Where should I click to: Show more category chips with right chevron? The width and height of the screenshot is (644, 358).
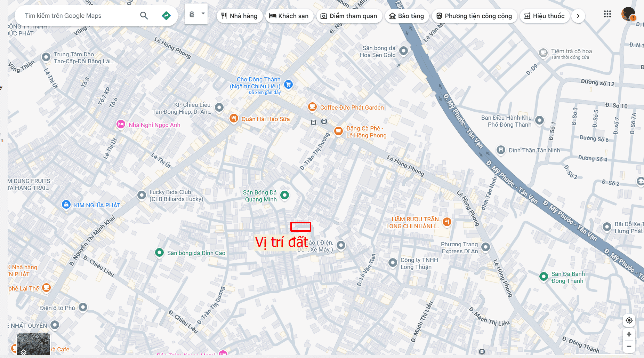tap(578, 16)
